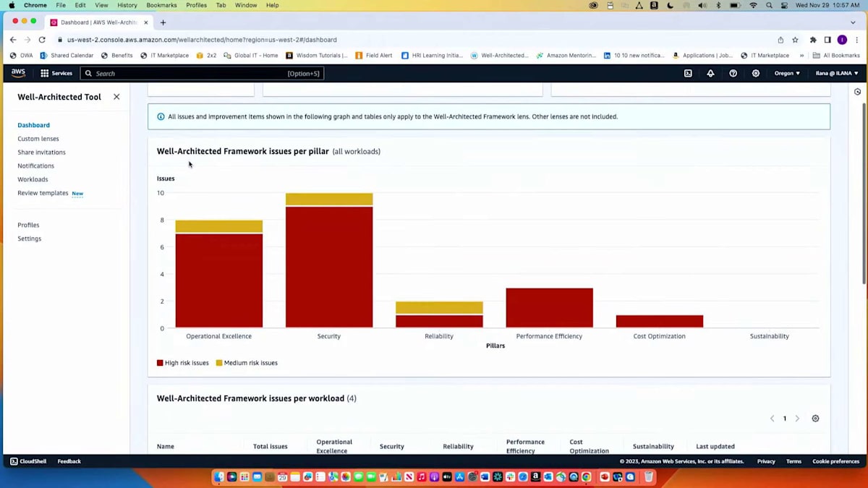868x488 pixels.
Task: Open Profiles in the Well-Architected sidebar
Action: (x=28, y=225)
